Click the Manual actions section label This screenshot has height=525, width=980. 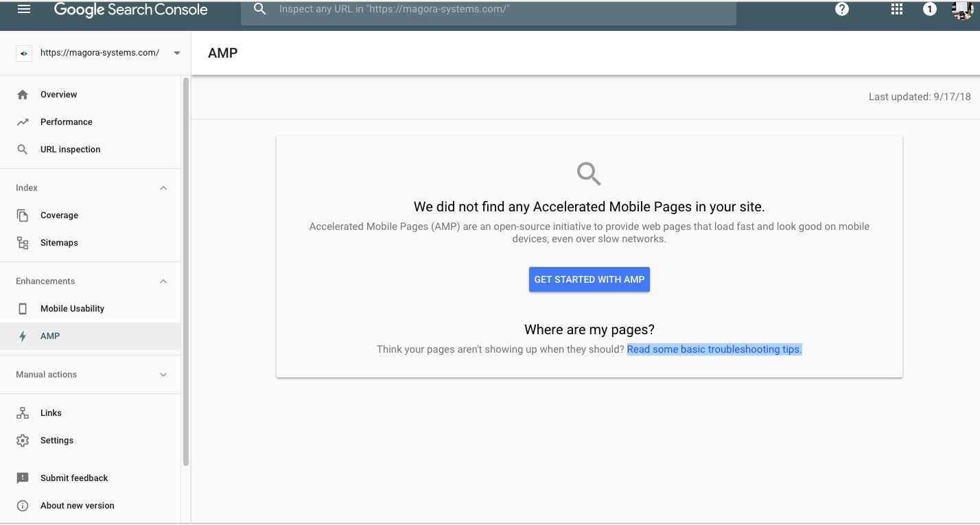click(46, 375)
